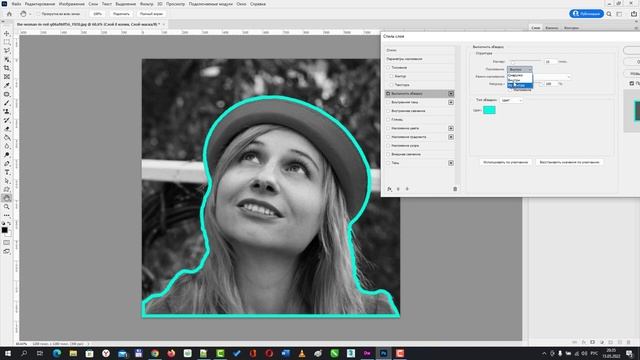
Task: Select the Crop tool
Action: [7, 68]
